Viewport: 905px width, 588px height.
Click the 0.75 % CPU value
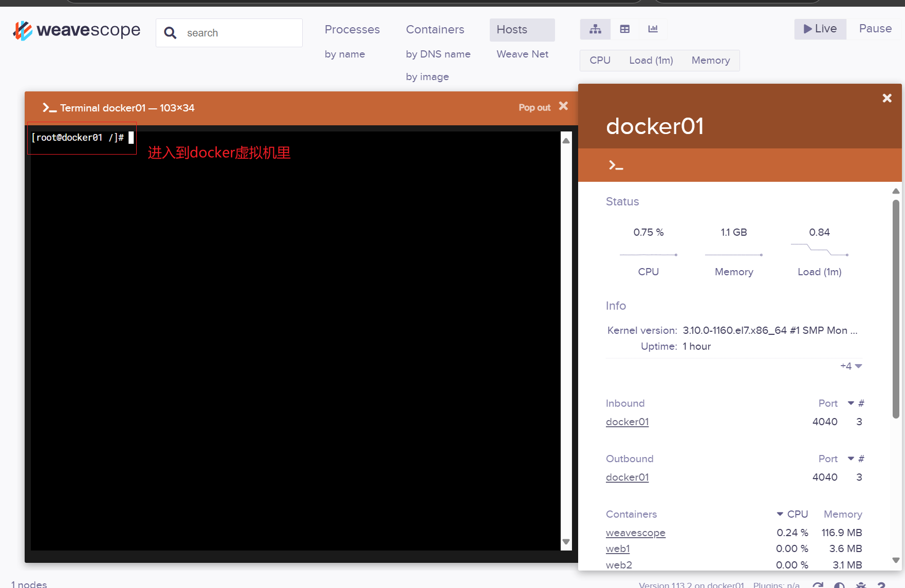(x=649, y=232)
